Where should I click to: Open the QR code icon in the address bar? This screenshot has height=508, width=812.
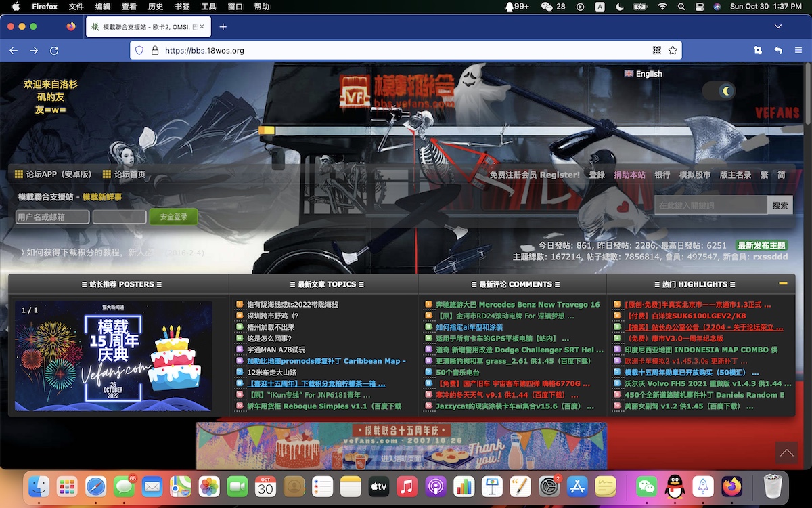(656, 51)
